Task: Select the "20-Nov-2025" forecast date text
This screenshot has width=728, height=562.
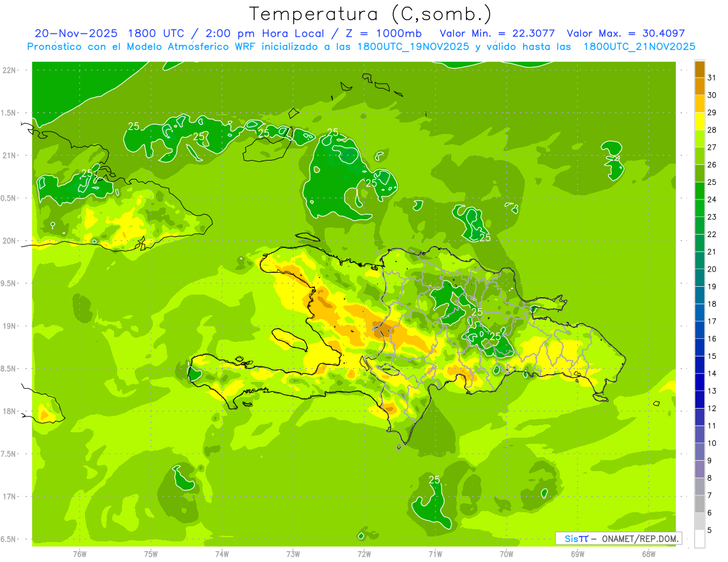Action: click(x=75, y=33)
